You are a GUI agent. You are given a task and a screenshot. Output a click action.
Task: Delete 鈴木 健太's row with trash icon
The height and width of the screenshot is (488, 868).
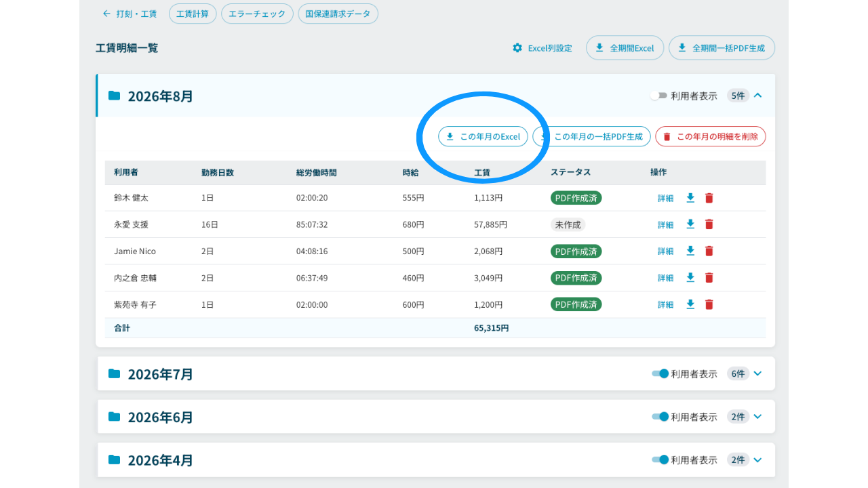(x=709, y=198)
